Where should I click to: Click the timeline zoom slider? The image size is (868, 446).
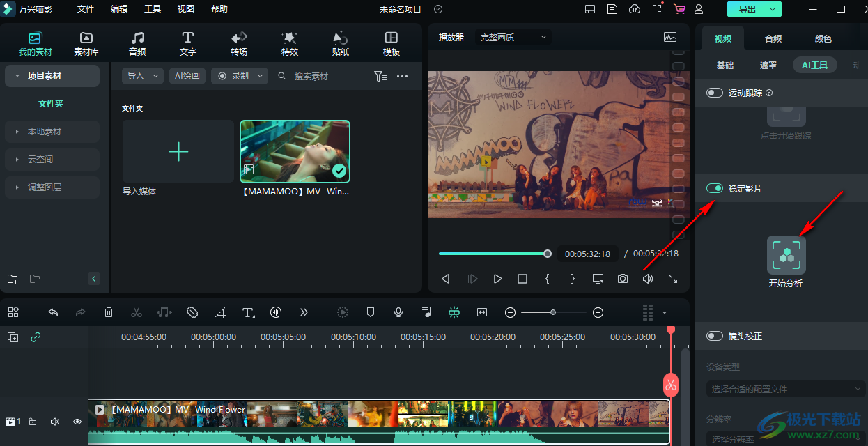point(554,312)
